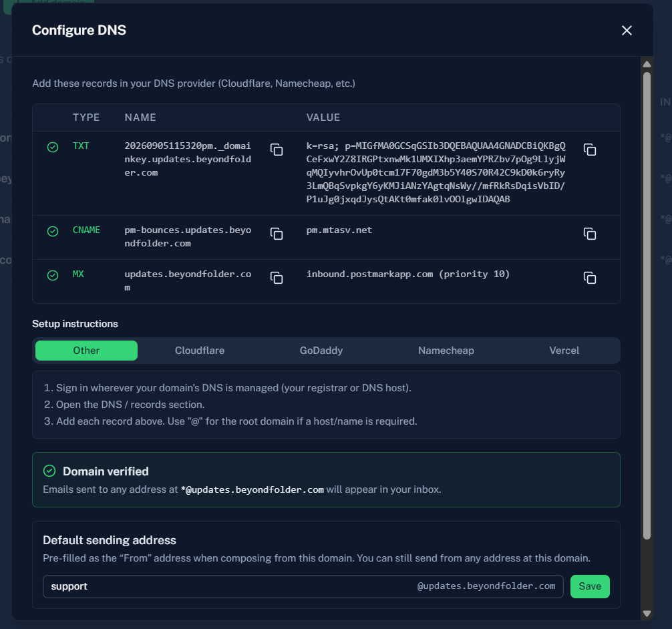Click the pm.mtasv.net value text
Screen dimensions: 672x629
tap(339, 230)
